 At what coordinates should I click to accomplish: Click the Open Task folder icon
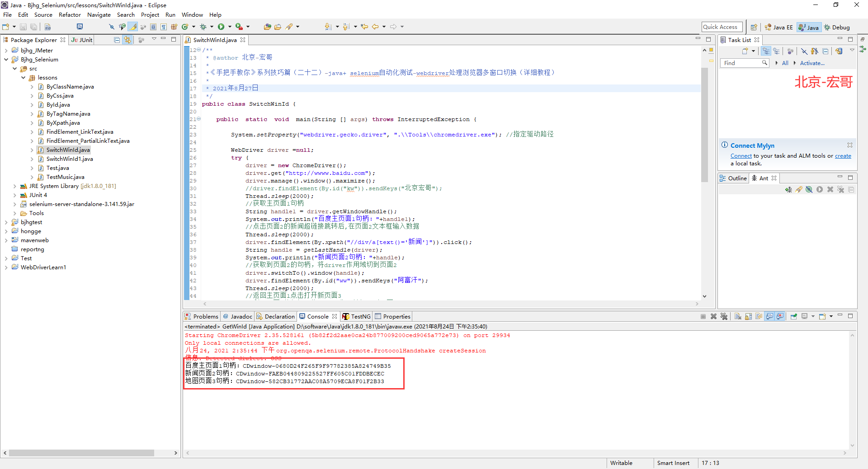(278, 27)
